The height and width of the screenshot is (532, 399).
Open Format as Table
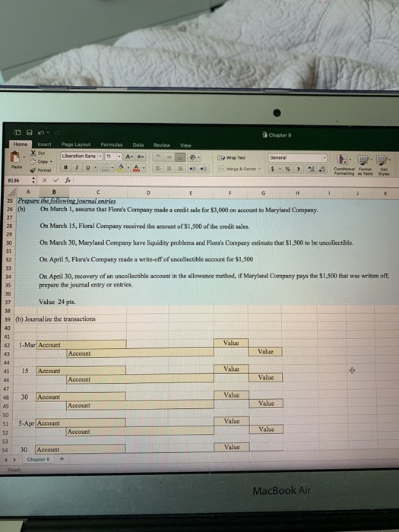coord(364,165)
